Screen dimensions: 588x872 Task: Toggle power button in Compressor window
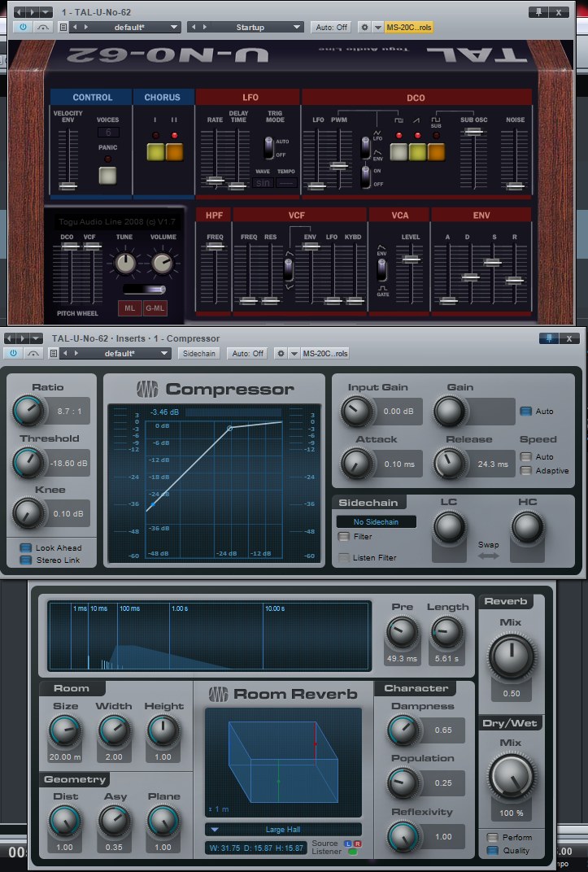pos(13,353)
